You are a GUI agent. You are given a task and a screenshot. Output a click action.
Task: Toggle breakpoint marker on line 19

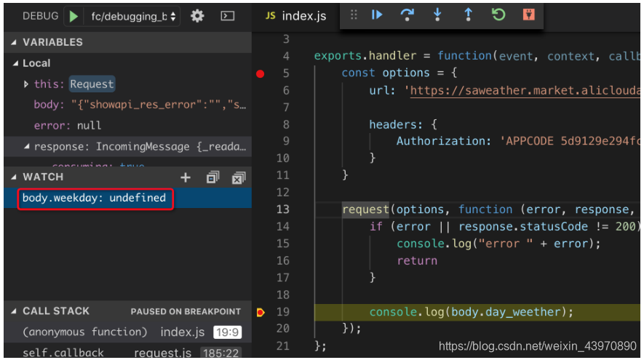click(x=261, y=313)
